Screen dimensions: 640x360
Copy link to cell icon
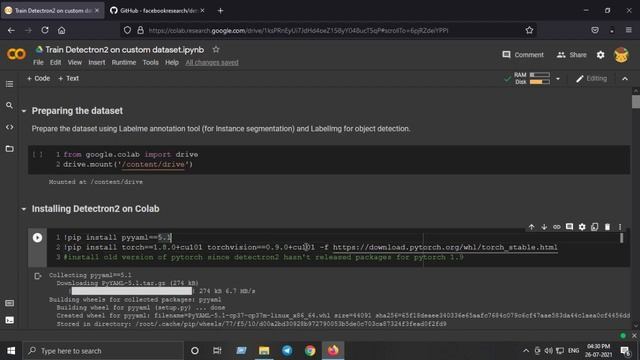pos(557,227)
